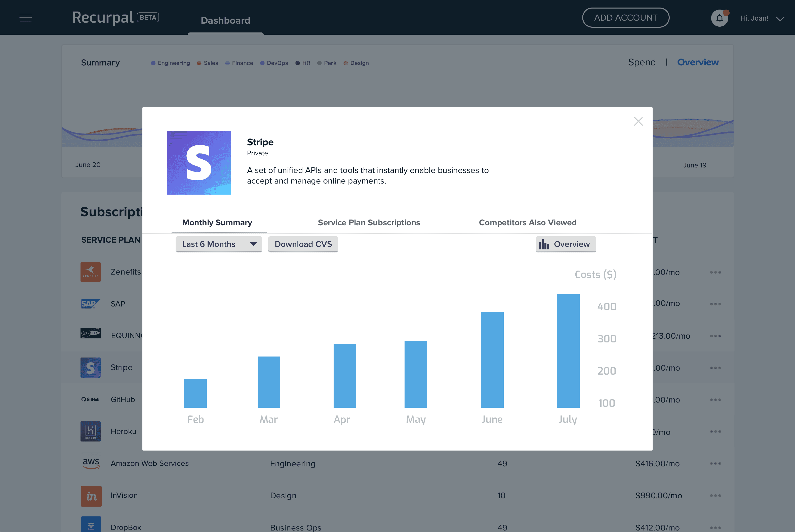
Task: Toggle Design legend item
Action: pos(356,63)
